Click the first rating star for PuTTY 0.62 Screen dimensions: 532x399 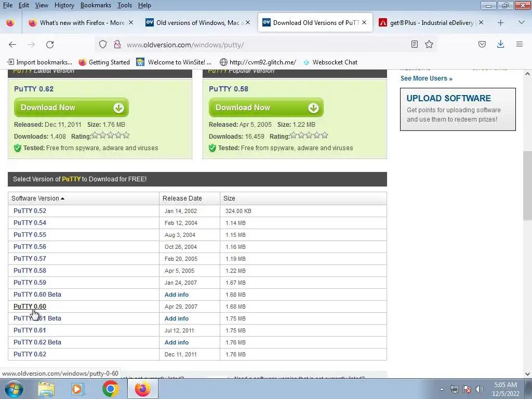(96, 136)
